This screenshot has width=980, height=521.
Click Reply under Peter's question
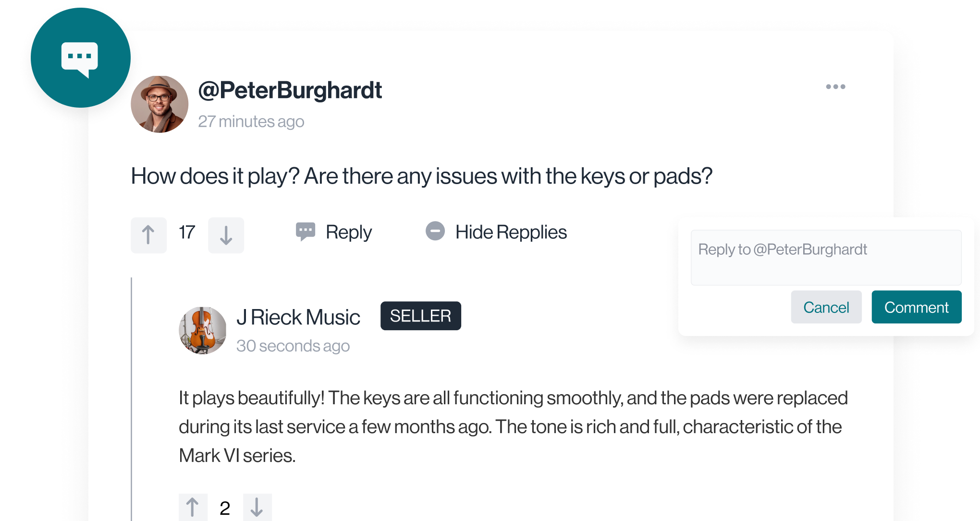click(334, 232)
